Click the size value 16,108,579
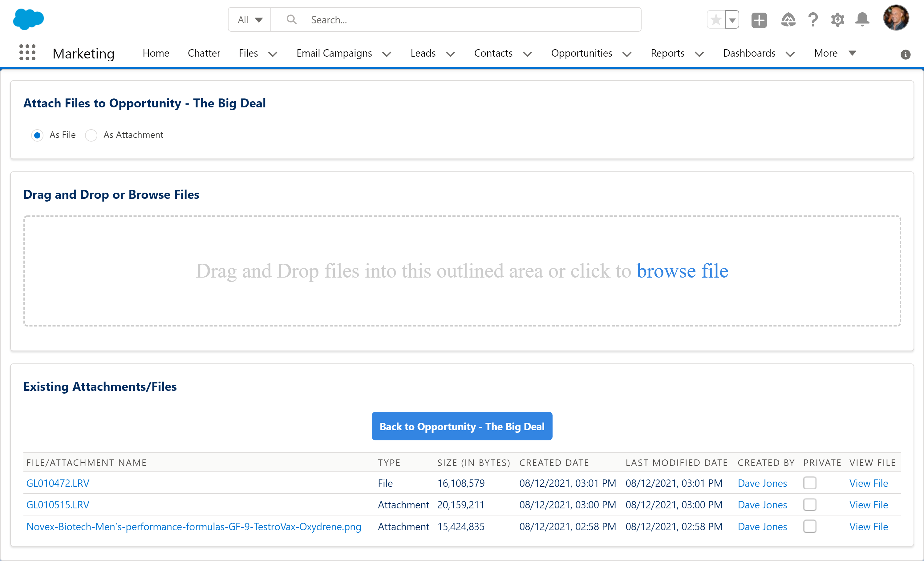The width and height of the screenshot is (924, 561). 461,483
